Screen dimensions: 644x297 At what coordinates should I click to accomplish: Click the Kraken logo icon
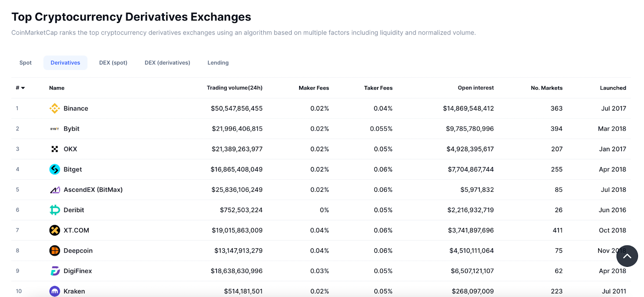coord(55,291)
